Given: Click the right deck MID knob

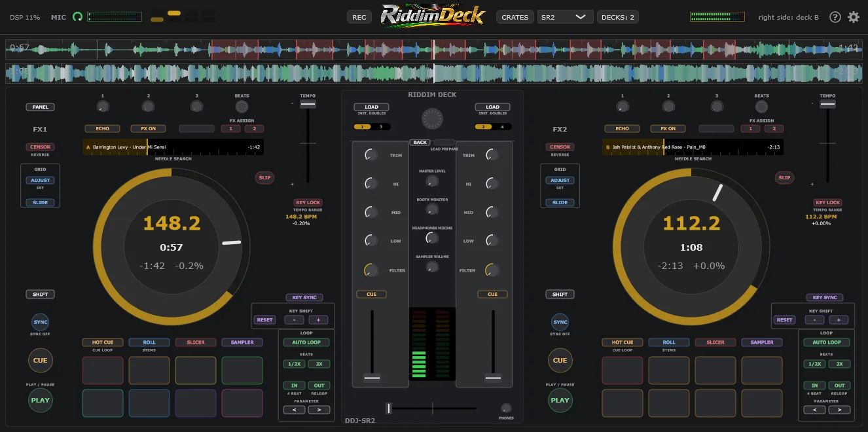Looking at the screenshot, I should [492, 212].
